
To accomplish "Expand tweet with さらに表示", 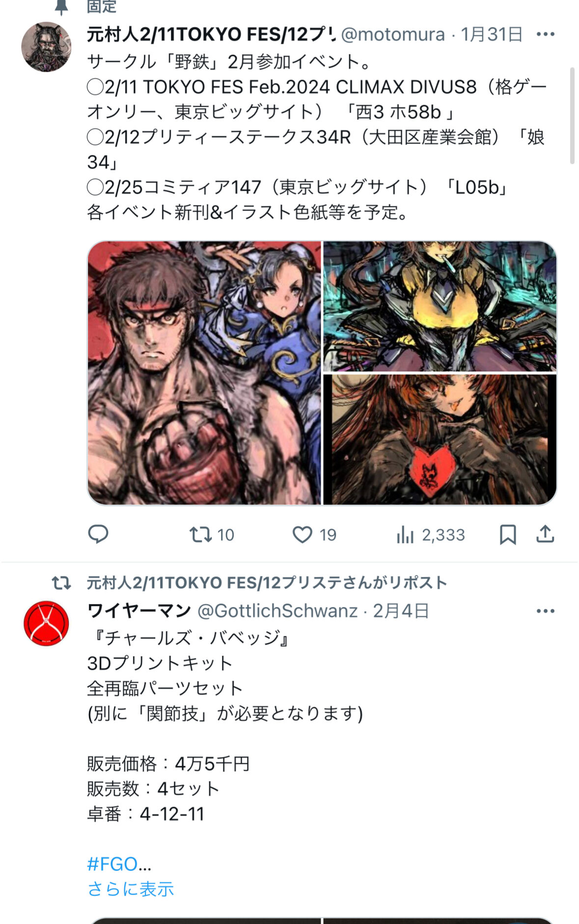I will [131, 889].
